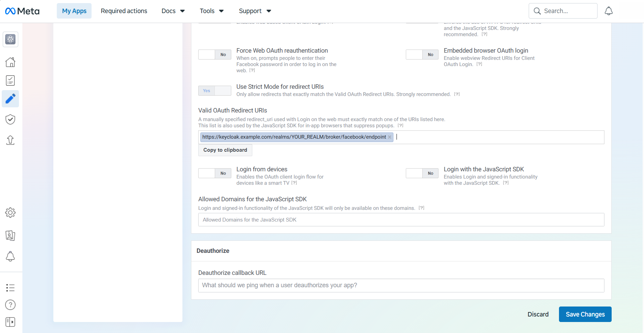Remove the keycloak redirect URI tag
This screenshot has width=644, height=333.
point(390,137)
